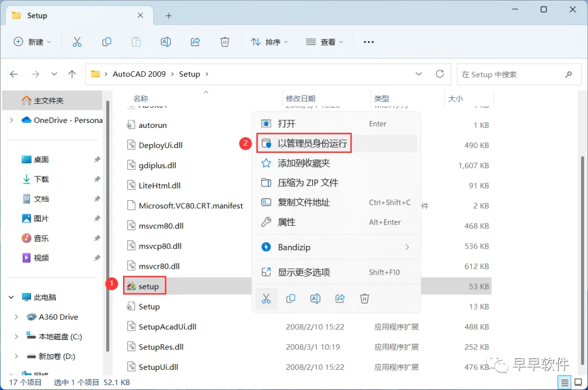Open the 新建 dropdown button

(32, 42)
